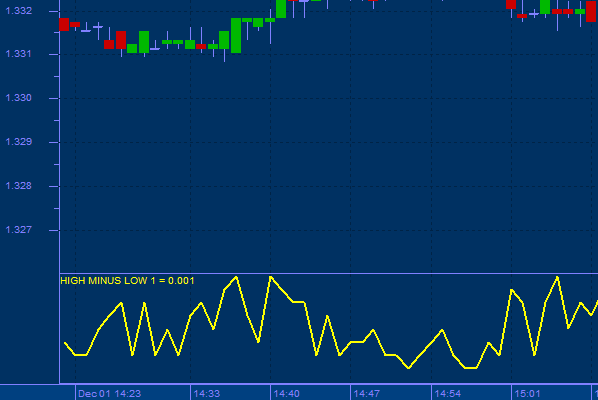Click the 1.329 price axis label
Screen dimensions: 598x400
coord(19,142)
